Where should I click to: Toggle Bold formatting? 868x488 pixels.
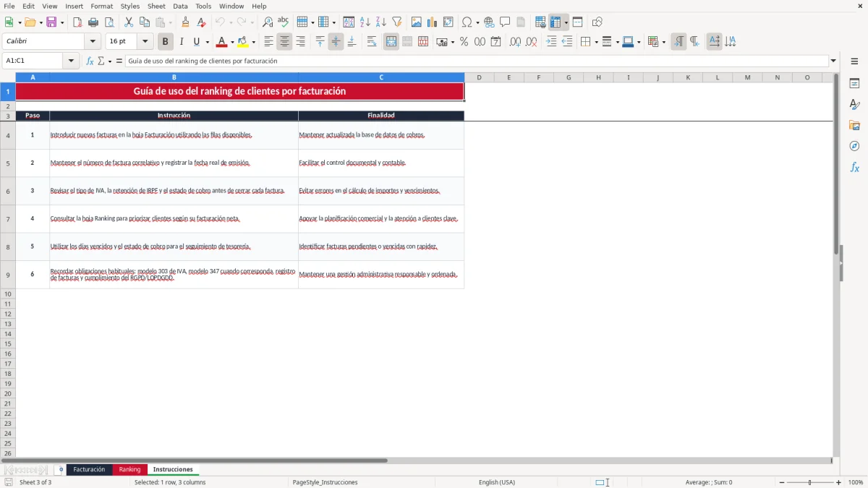click(x=166, y=42)
